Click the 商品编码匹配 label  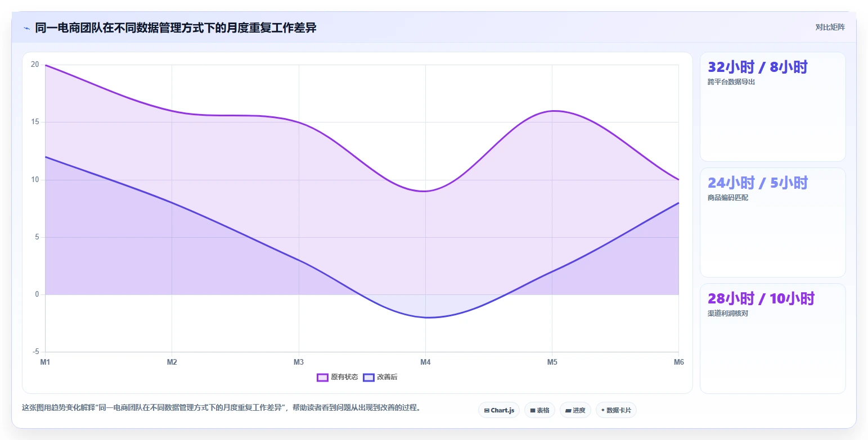[x=727, y=198]
